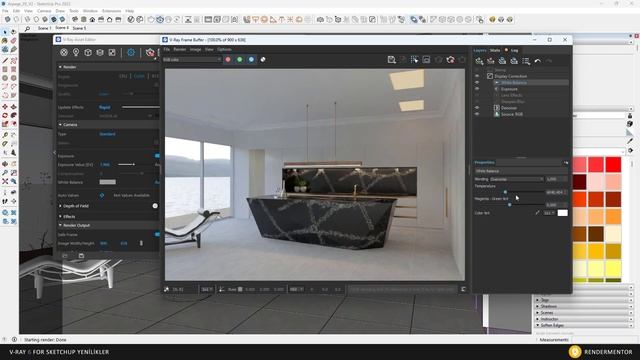Select the Scene 1 tab in SketchUp
Image resolution: width=640 pixels, height=360 pixels.
click(x=44, y=28)
